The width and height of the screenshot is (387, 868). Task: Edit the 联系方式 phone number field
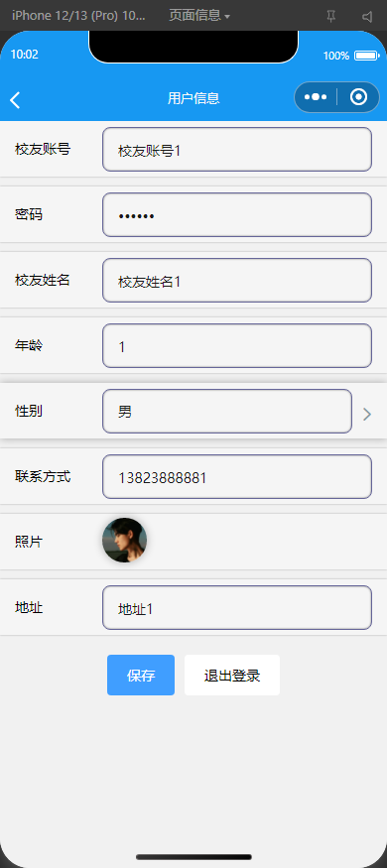[237, 476]
